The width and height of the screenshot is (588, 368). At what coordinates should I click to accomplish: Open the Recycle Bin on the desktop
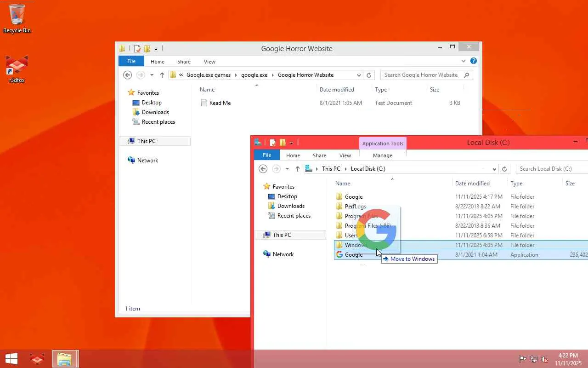point(17,18)
